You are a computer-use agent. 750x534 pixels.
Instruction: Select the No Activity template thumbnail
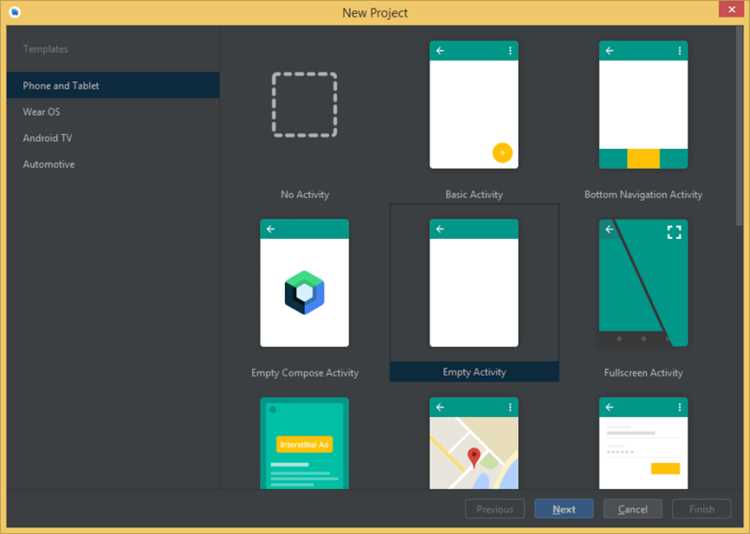pyautogui.click(x=305, y=105)
